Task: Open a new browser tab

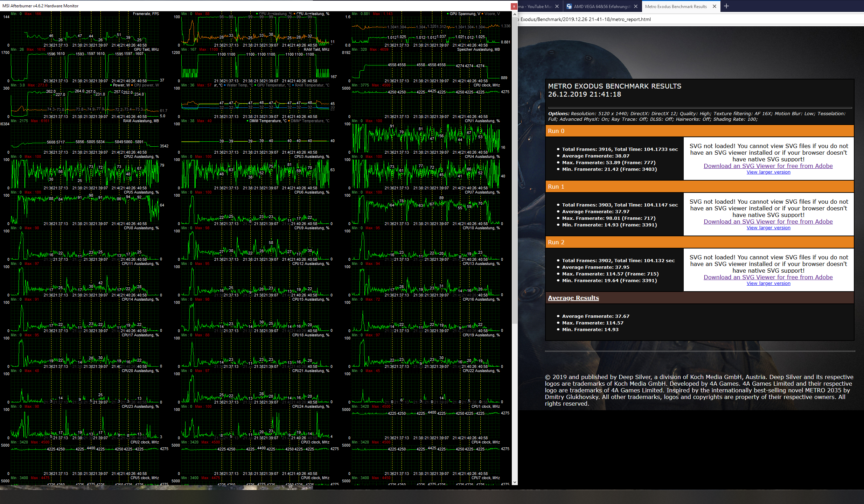Action: click(x=726, y=6)
